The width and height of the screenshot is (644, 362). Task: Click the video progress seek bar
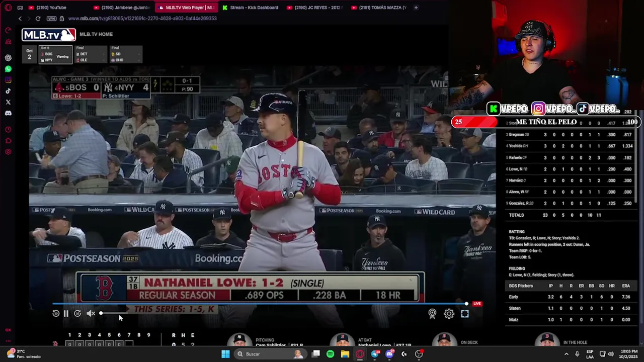(x=260, y=304)
